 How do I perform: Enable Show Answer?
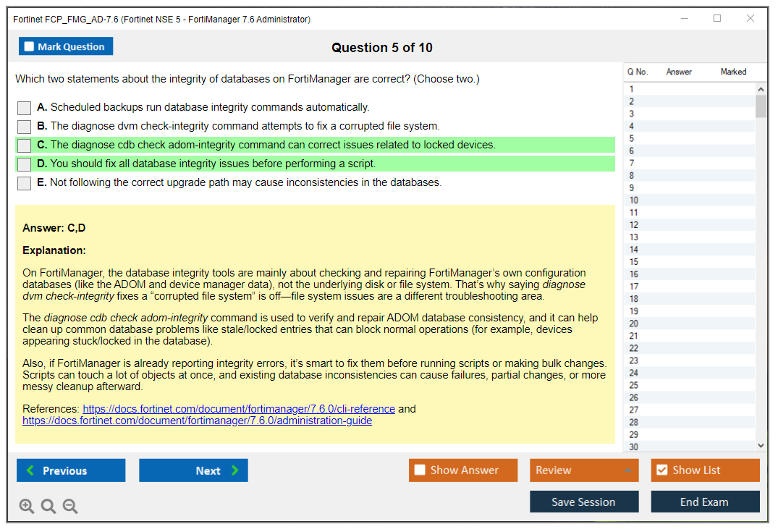click(x=419, y=470)
